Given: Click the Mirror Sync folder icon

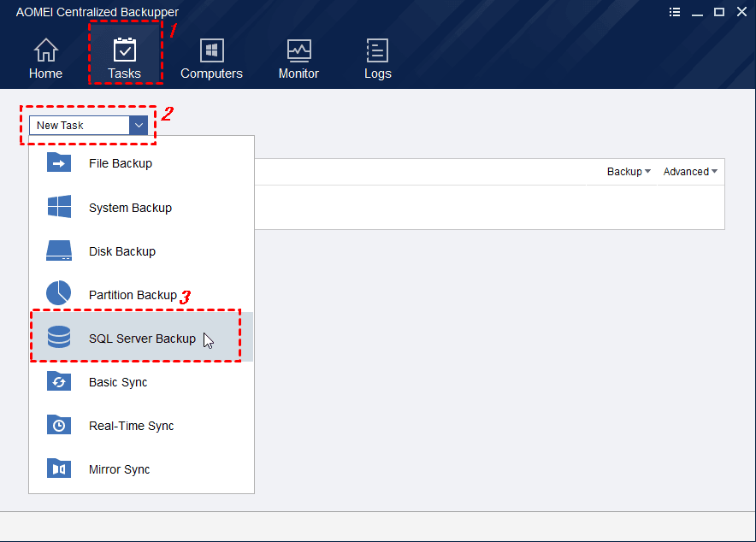Looking at the screenshot, I should point(59,468).
